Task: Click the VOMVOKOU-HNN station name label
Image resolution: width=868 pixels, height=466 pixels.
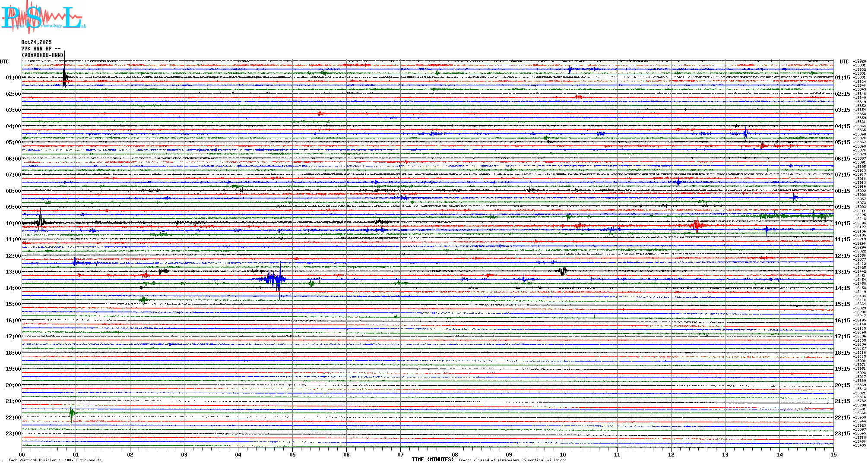Action: point(43,55)
